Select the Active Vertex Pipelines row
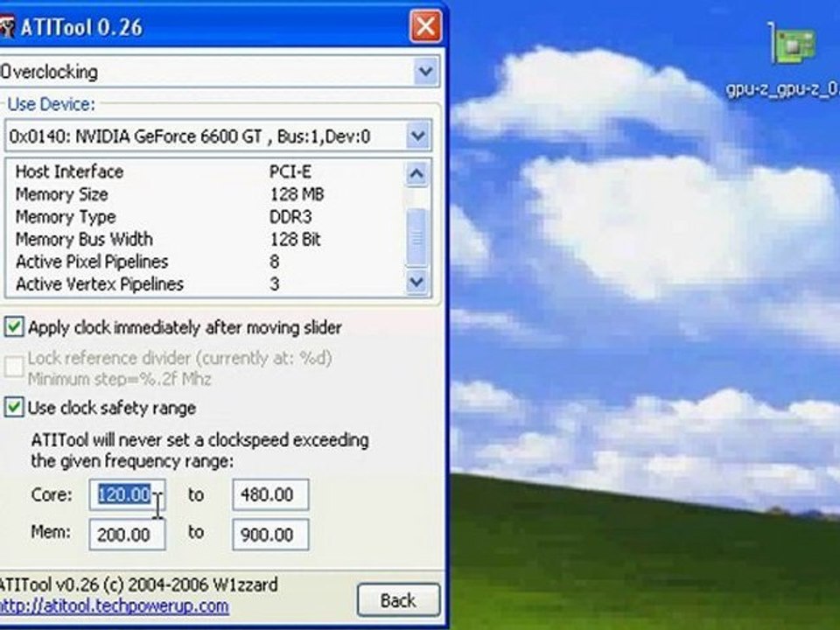840x630 pixels. point(205,283)
